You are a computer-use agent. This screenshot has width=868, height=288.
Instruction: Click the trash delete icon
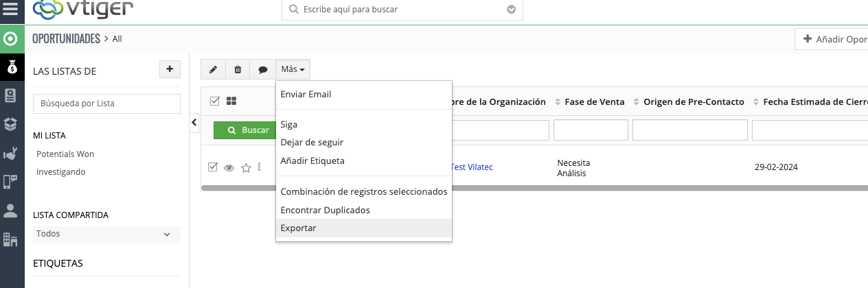click(x=238, y=69)
